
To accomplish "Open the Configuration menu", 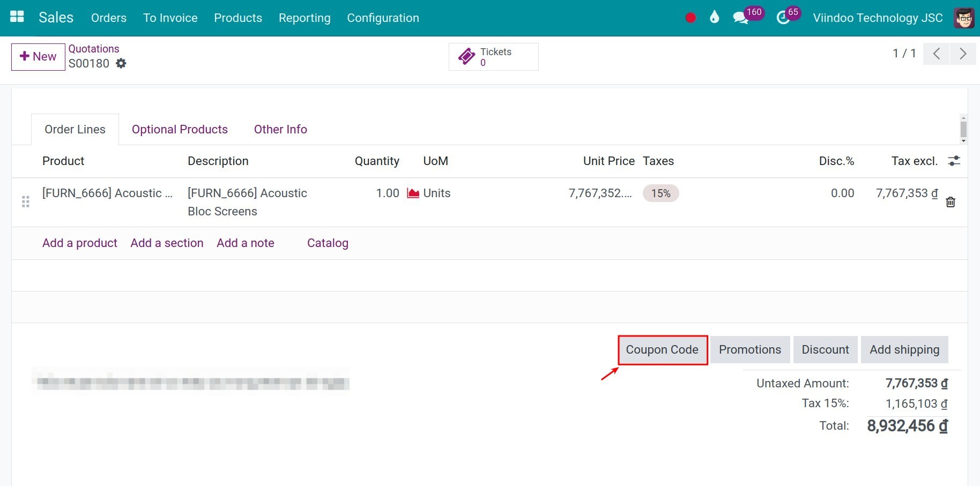I will [x=383, y=18].
